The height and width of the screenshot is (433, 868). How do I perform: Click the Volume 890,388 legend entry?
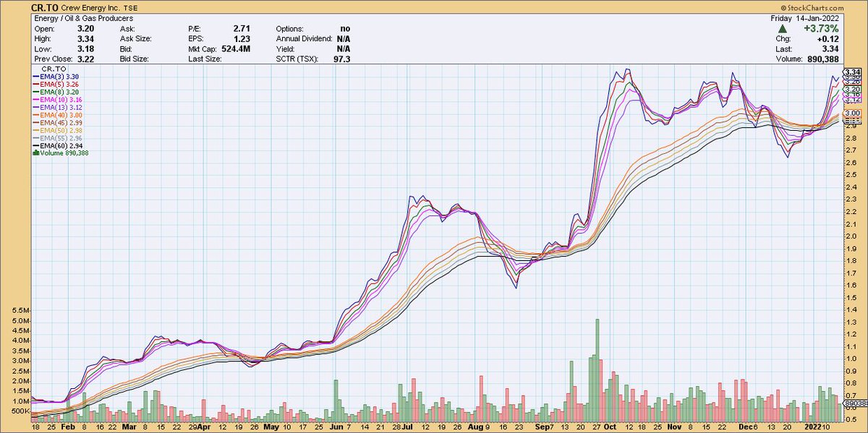(x=60, y=153)
